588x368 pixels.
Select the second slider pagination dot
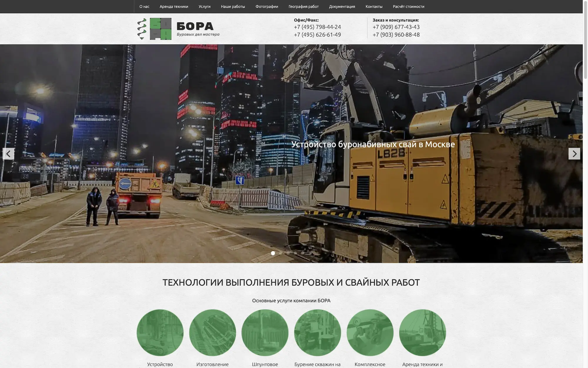tap(280, 253)
